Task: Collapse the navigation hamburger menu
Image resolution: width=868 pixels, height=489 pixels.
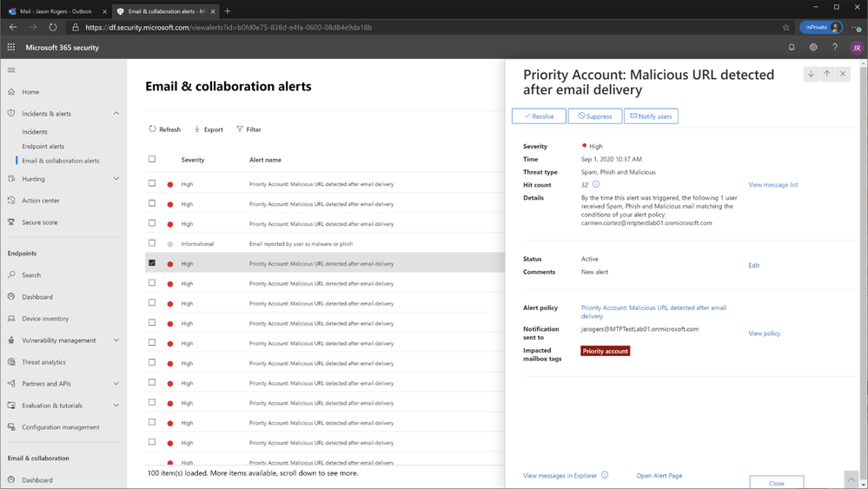Action: point(11,70)
